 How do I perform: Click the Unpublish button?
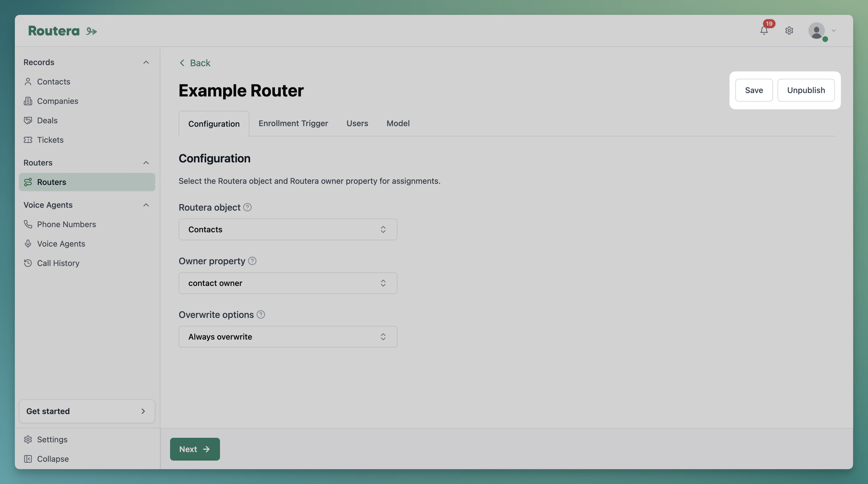pyautogui.click(x=806, y=90)
